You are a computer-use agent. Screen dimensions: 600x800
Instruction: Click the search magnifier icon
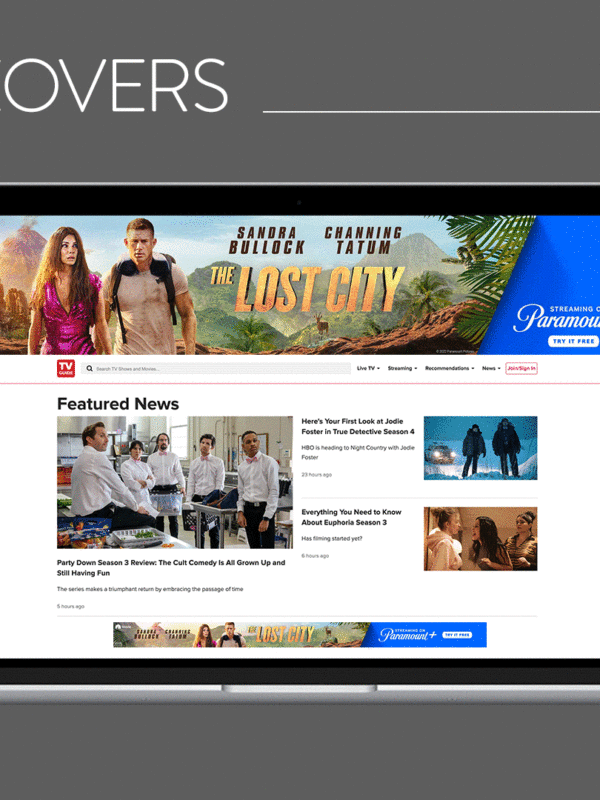[89, 368]
